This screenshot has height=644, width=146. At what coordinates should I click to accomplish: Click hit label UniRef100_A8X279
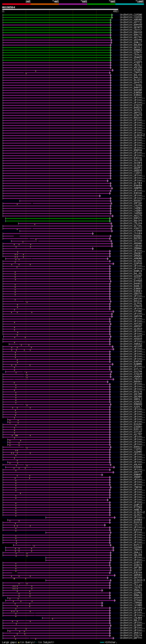pyautogui.click(x=131, y=216)
